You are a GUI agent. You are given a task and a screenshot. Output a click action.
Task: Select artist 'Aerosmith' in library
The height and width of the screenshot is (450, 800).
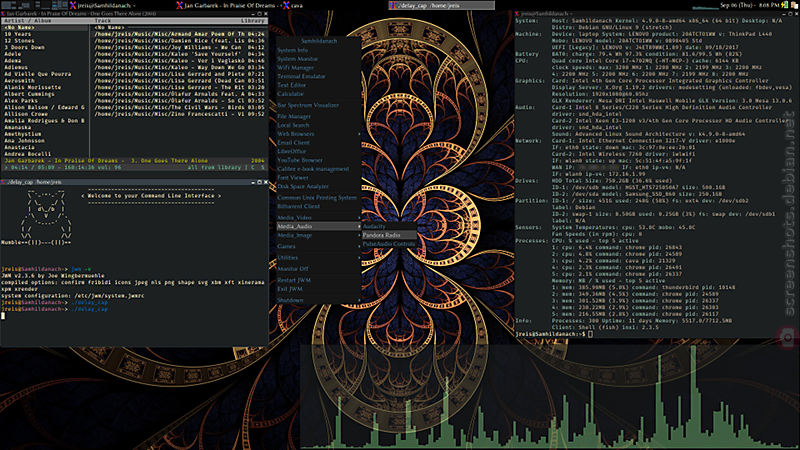coord(45,80)
